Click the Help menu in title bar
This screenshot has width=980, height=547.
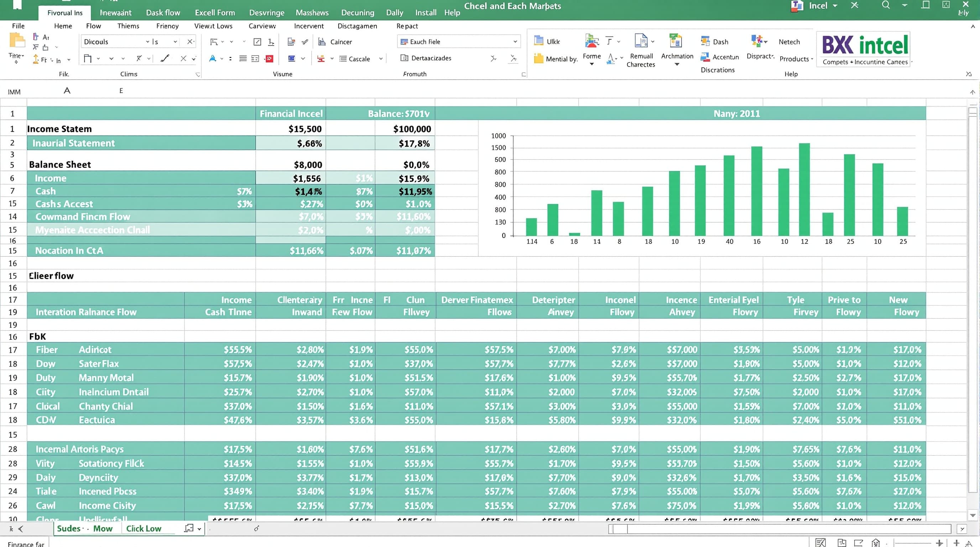click(452, 12)
